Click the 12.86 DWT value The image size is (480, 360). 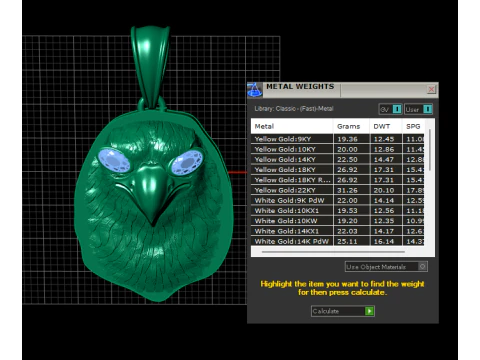pos(384,149)
